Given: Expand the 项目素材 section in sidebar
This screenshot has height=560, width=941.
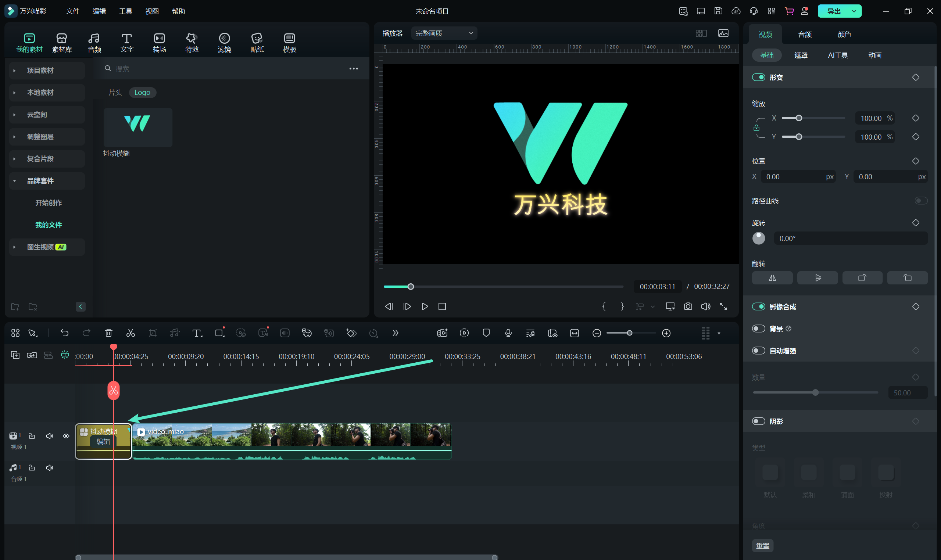Looking at the screenshot, I should coord(14,71).
